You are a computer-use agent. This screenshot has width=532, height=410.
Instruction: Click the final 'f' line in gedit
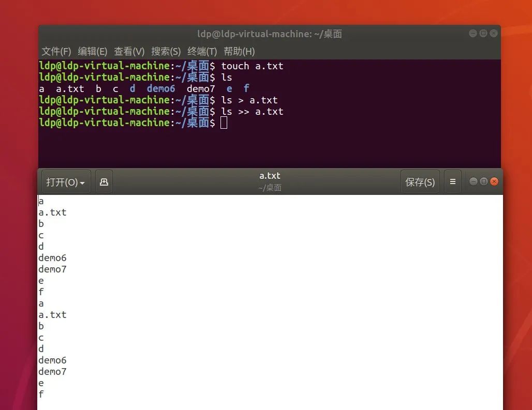click(41, 394)
